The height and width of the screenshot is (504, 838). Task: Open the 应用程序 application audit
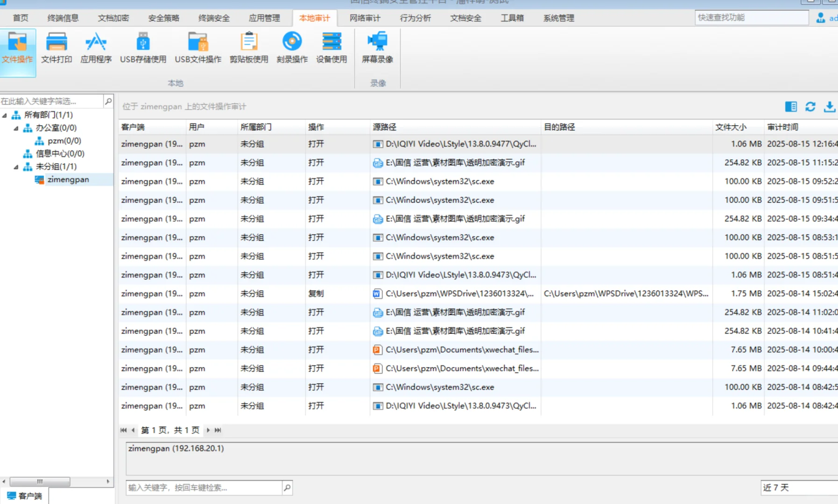tap(96, 48)
